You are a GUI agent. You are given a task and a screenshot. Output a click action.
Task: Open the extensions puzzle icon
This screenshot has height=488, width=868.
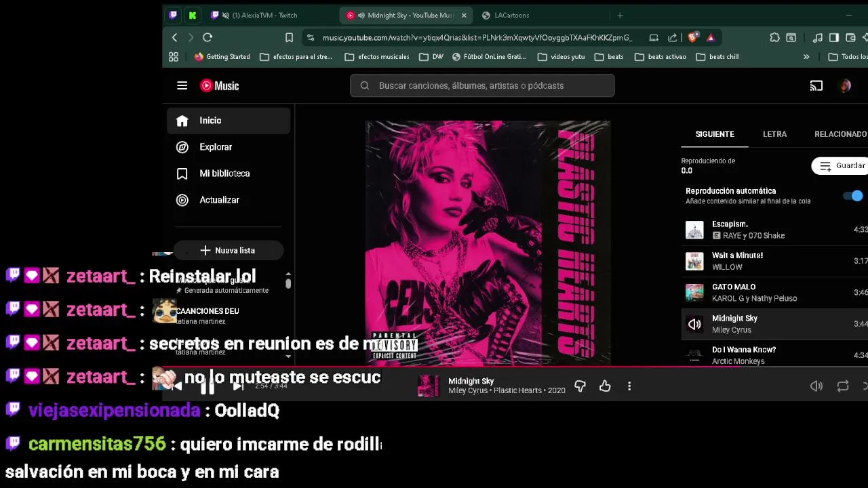pyautogui.click(x=774, y=38)
